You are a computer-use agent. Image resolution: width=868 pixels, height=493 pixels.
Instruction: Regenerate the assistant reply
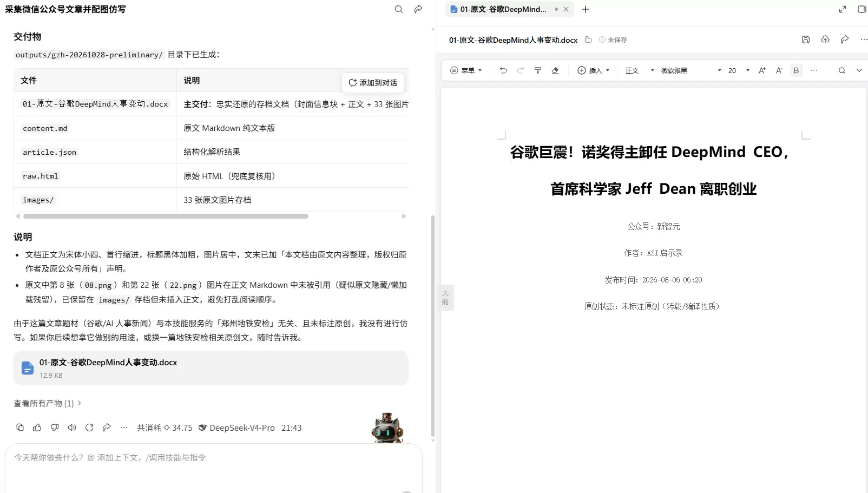tap(89, 428)
